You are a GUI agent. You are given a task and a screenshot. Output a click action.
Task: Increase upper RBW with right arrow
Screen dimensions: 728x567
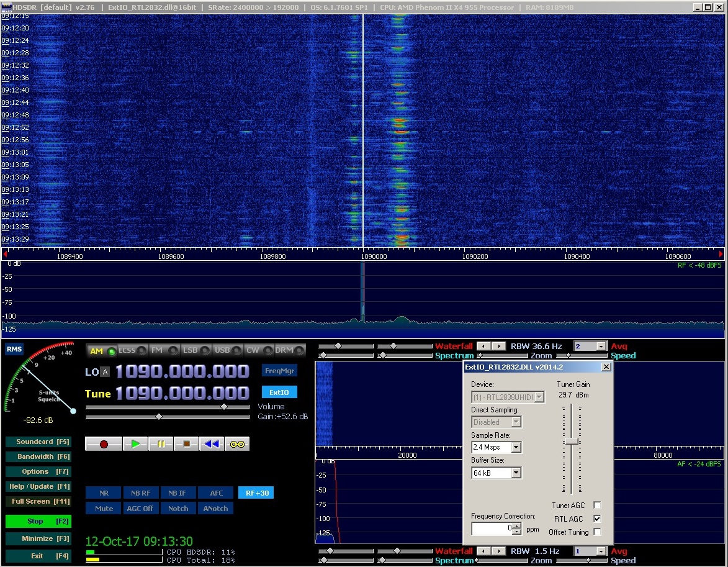498,346
